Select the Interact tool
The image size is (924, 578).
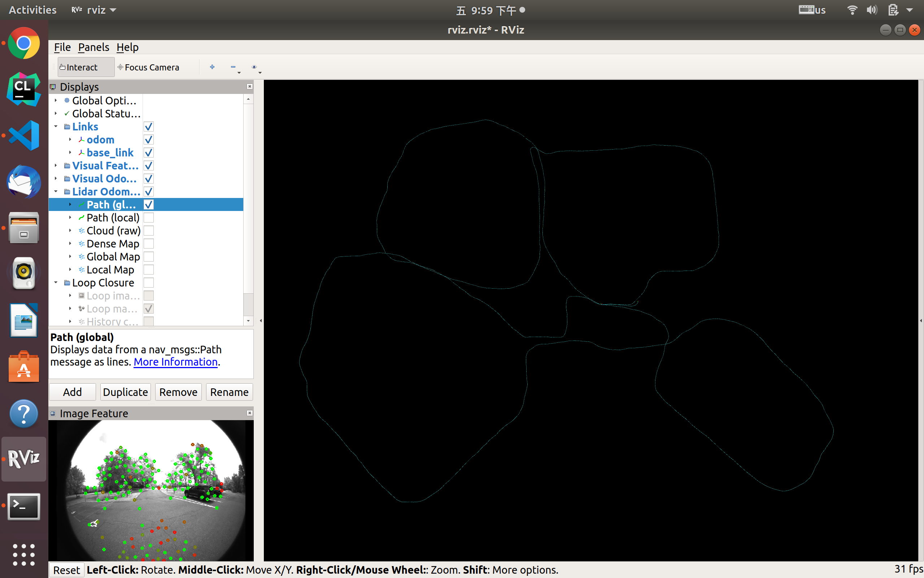[86, 67]
